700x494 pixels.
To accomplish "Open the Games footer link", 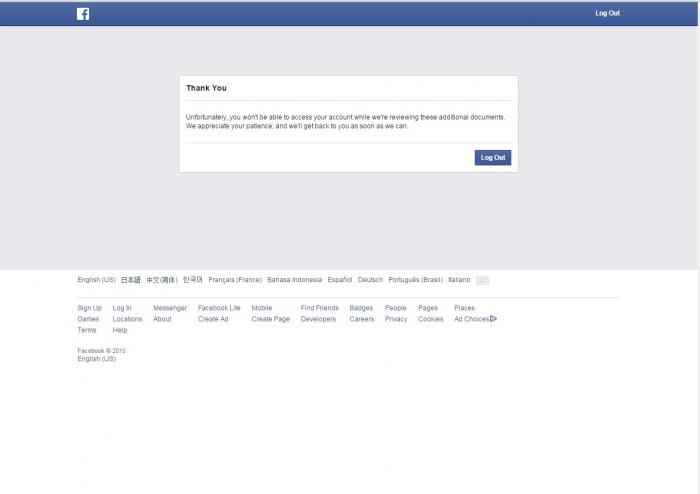I will pos(88,319).
